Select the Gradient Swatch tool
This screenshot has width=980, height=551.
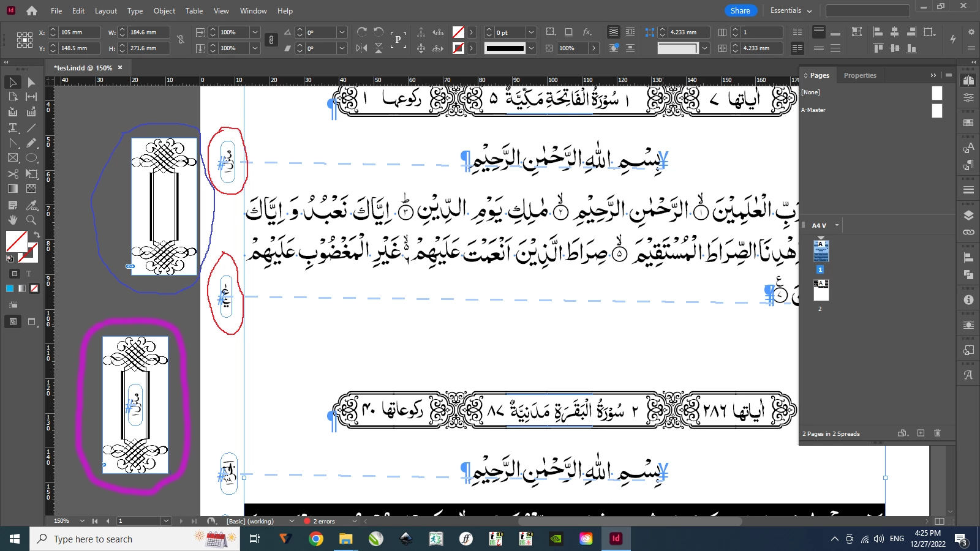pos(13,189)
